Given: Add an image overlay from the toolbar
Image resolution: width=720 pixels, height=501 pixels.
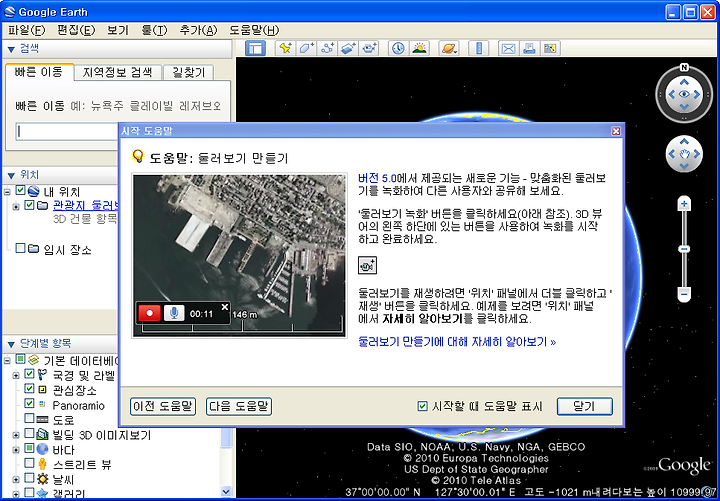Looking at the screenshot, I should tap(349, 48).
